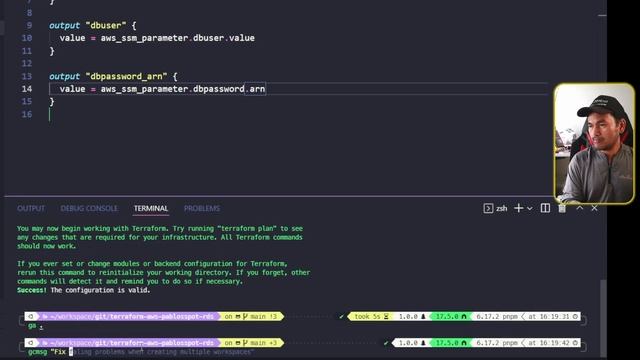Close the terminal panel
This screenshot has width=640, height=360.
(594, 208)
